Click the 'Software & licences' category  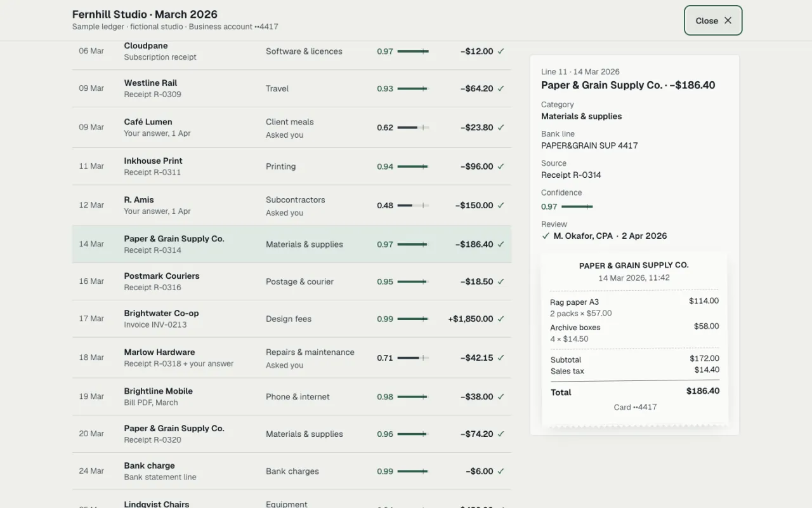click(304, 51)
